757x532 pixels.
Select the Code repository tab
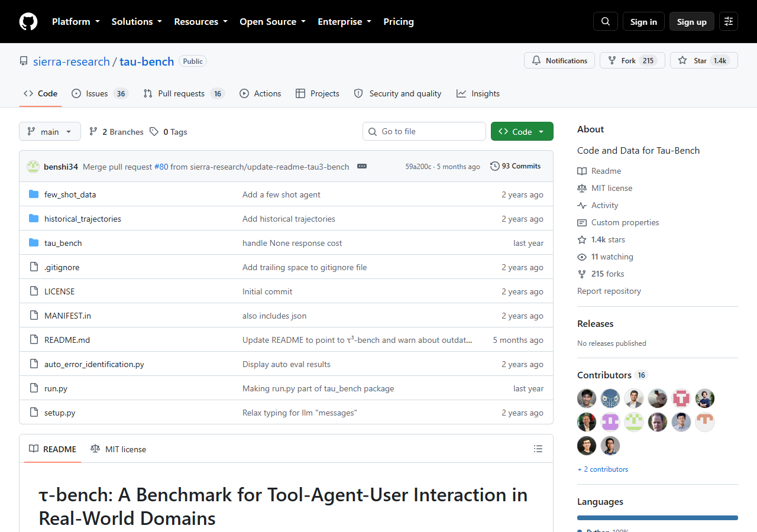(x=40, y=93)
